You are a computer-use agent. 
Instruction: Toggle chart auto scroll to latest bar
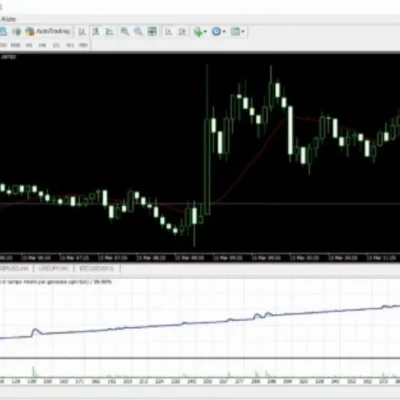169,32
